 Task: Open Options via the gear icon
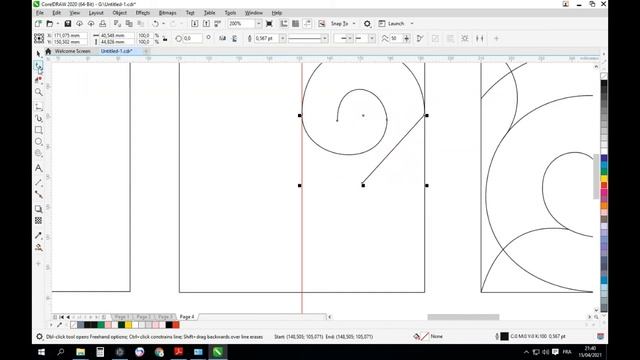pos(367,24)
